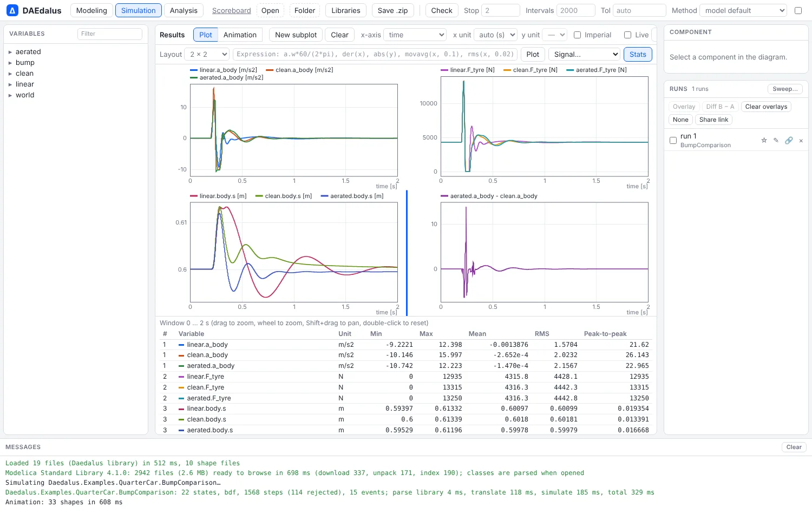Click the Peak-to-peak column header
The height and width of the screenshot is (514, 812).
pyautogui.click(x=605, y=334)
